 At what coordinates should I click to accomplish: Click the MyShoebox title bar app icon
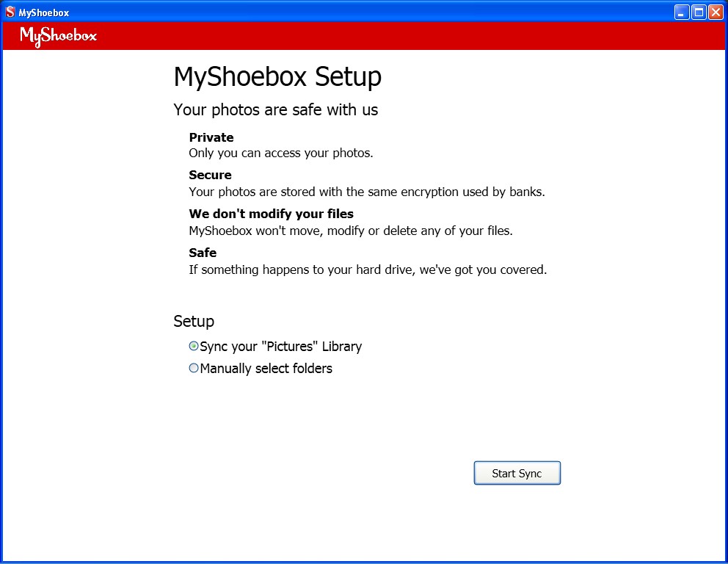10,12
